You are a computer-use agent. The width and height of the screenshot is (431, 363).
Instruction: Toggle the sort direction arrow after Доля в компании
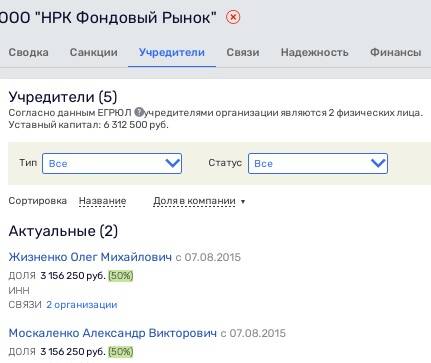[x=243, y=202]
